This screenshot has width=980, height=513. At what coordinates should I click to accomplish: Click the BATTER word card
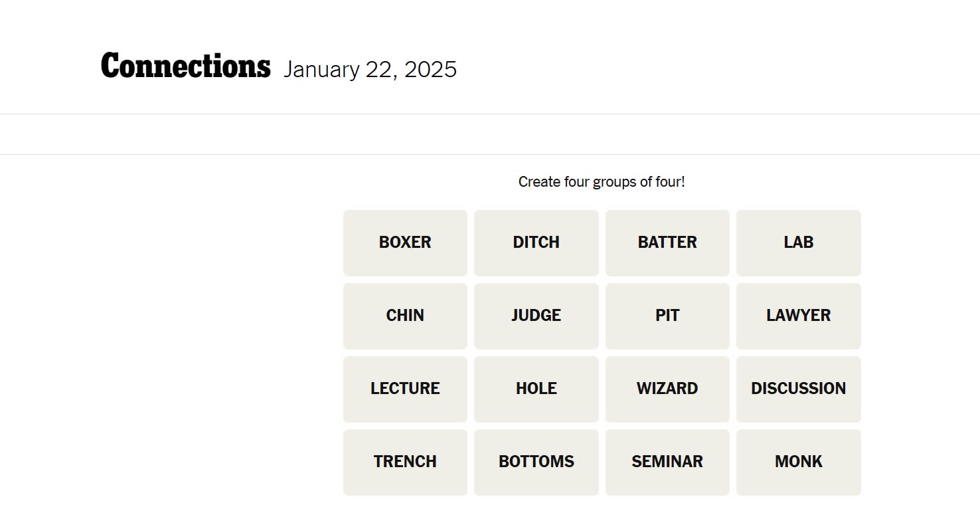[667, 243]
